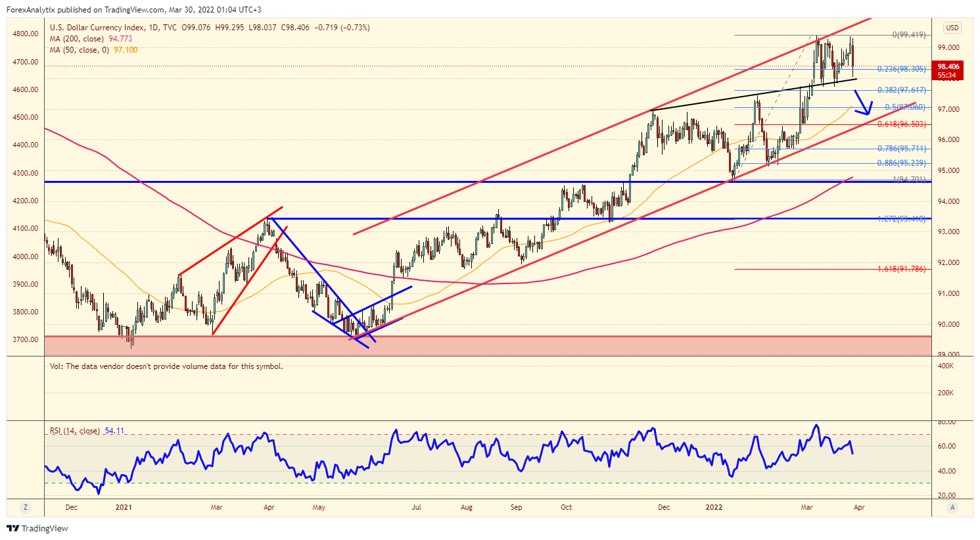Click 3700.00 on the left price scale

point(26,339)
